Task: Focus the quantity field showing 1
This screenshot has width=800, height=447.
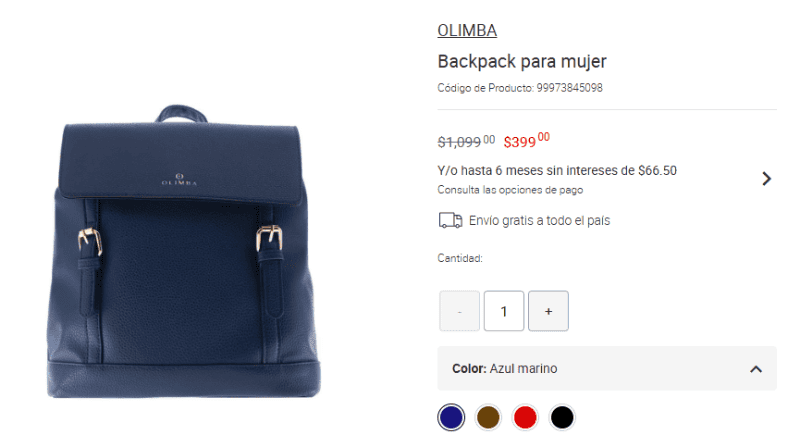Action: click(x=504, y=311)
